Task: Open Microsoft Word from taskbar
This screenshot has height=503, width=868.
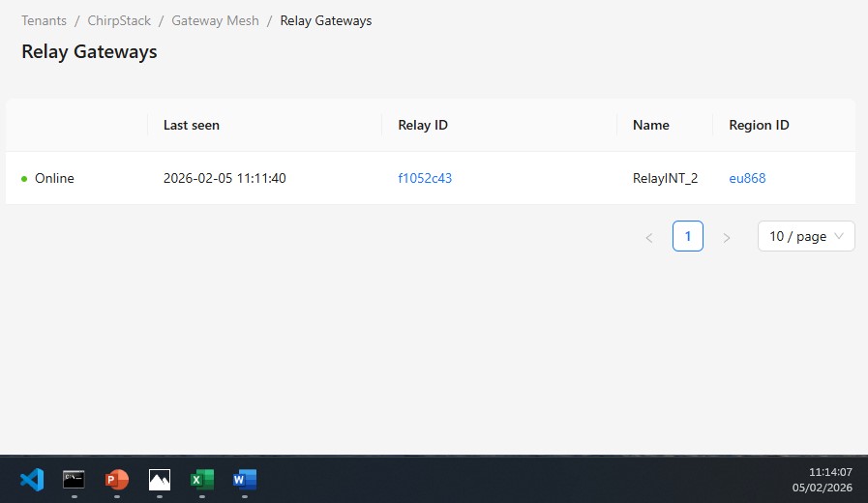Action: pyautogui.click(x=244, y=479)
